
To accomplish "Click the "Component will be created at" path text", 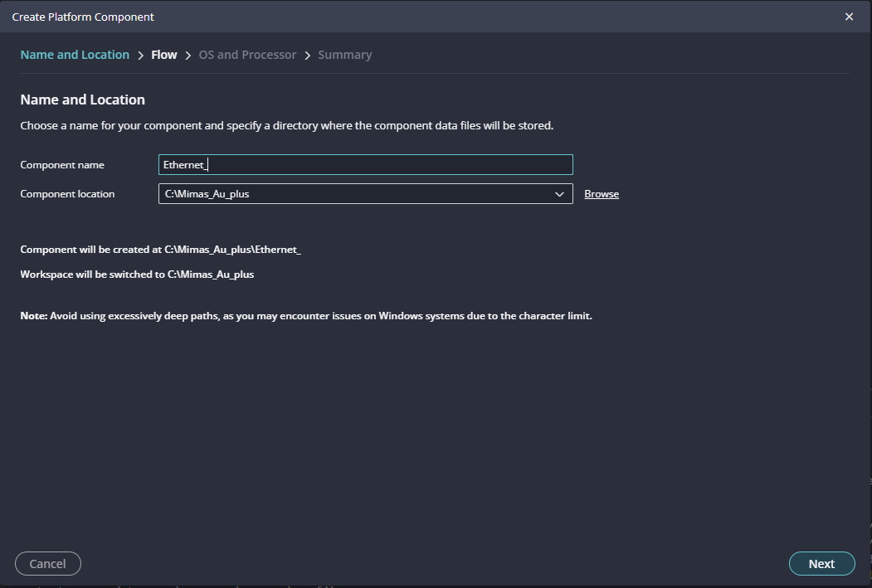I will (160, 249).
